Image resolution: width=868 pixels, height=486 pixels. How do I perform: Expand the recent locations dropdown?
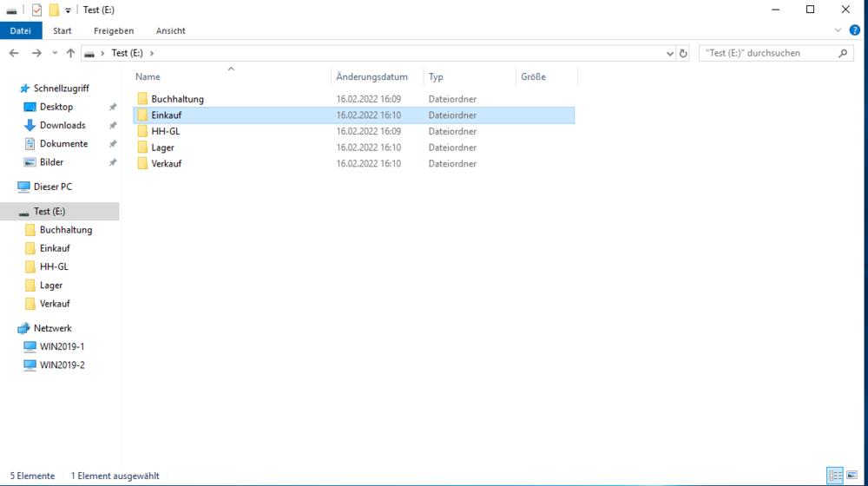point(55,53)
